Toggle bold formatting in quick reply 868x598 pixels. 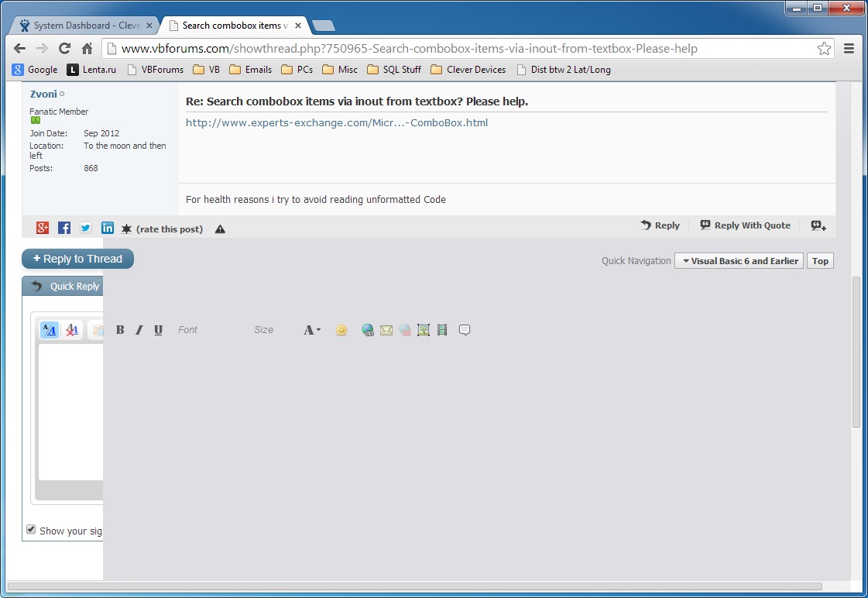[120, 330]
